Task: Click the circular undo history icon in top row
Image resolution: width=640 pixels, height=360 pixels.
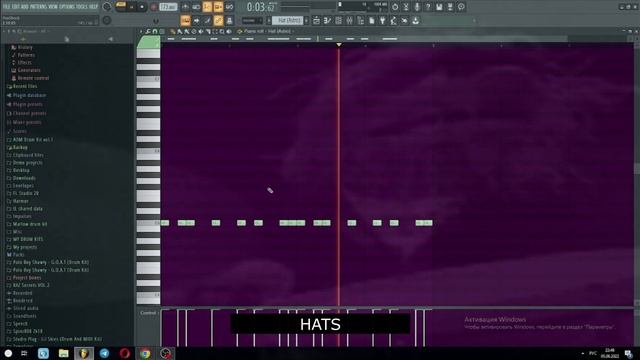Action: click(395, 7)
